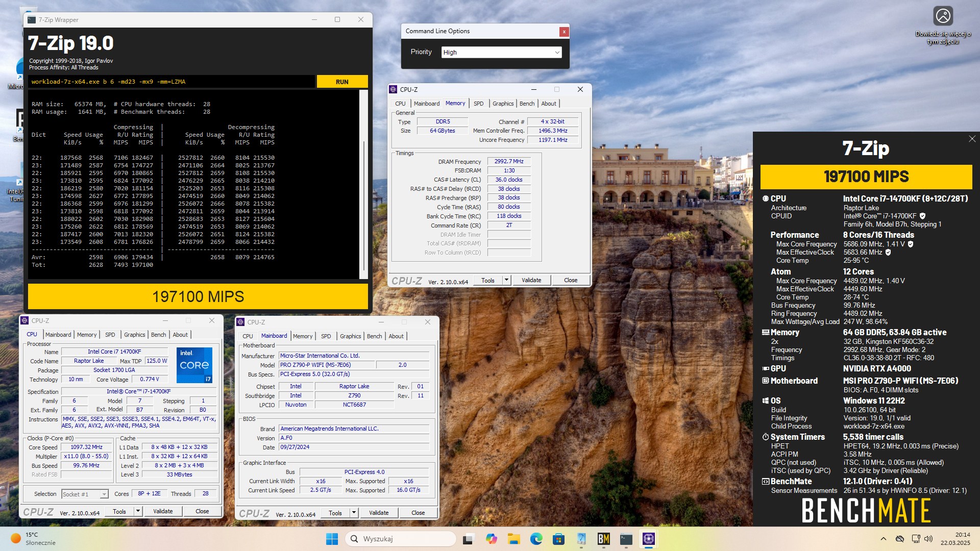Click CPU-Z icon in Mainboard window title bar
This screenshot has height=551, width=980.
point(241,322)
